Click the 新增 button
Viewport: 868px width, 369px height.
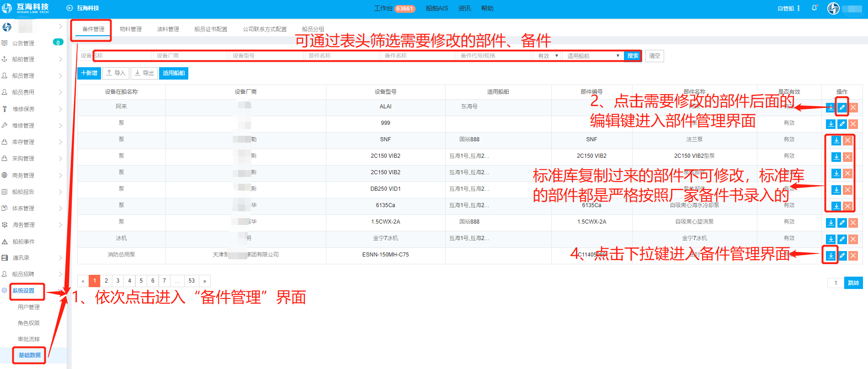coord(89,73)
